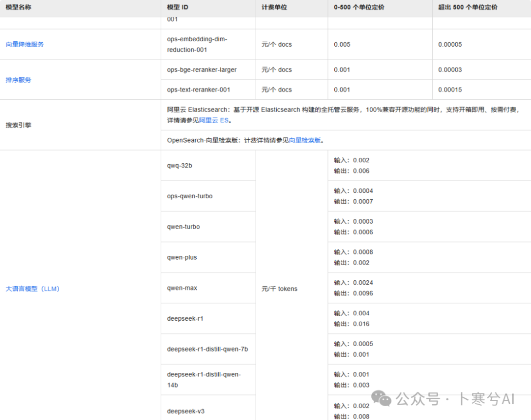Viewport: 531px width, 420px height.
Task: Click the 0-500 个单位定价 header
Action: [x=359, y=7]
